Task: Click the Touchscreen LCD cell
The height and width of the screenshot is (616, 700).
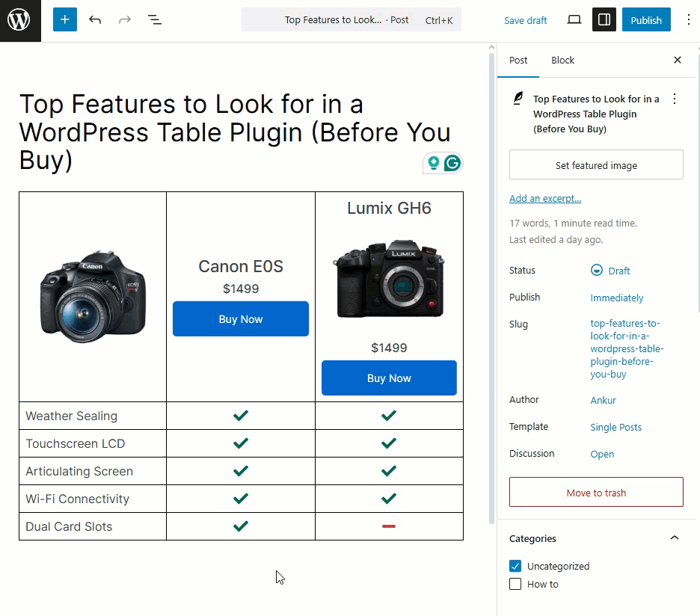Action: click(93, 443)
